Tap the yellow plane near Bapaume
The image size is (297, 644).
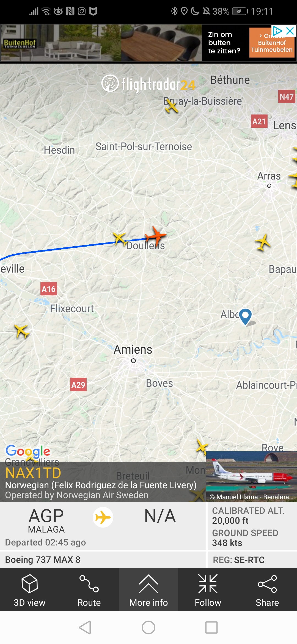pos(263,242)
